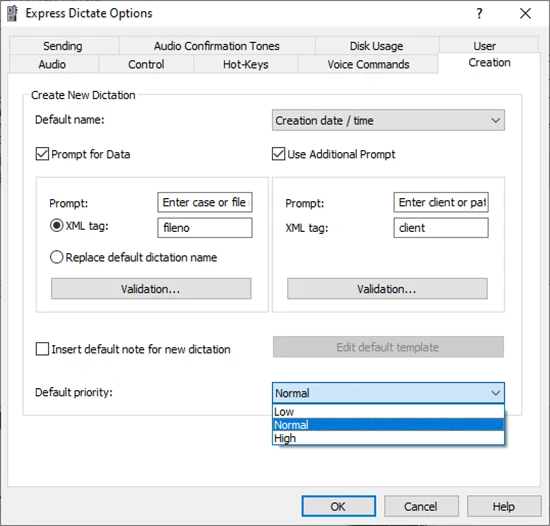This screenshot has height=526, width=550.
Task: Click the question mark help icon in title bar
Action: pos(479,14)
